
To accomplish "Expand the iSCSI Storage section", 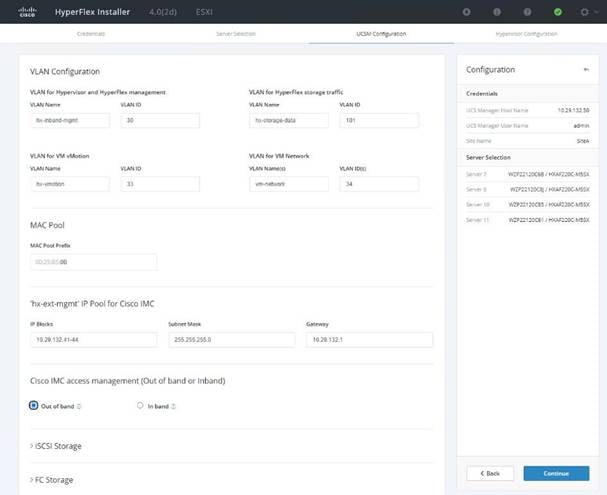I will (x=56, y=446).
